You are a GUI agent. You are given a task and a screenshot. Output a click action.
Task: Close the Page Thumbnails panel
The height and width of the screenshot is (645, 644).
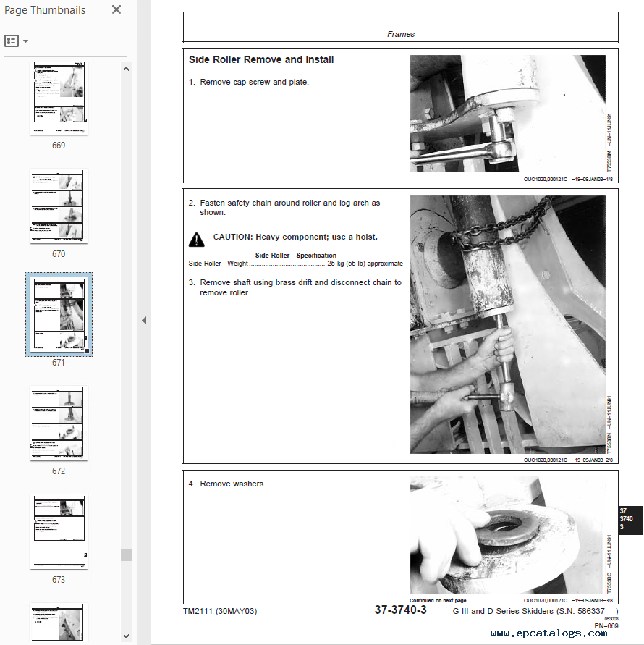point(116,9)
